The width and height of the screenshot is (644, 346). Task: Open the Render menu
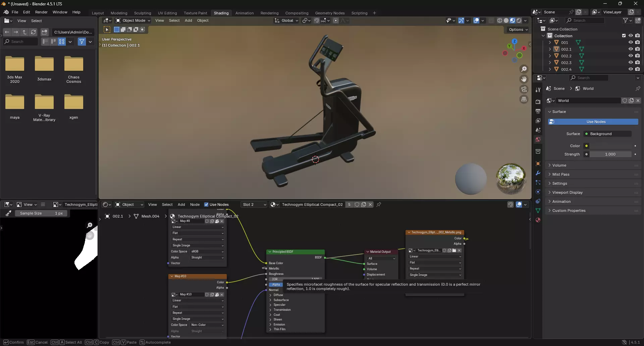tap(41, 12)
